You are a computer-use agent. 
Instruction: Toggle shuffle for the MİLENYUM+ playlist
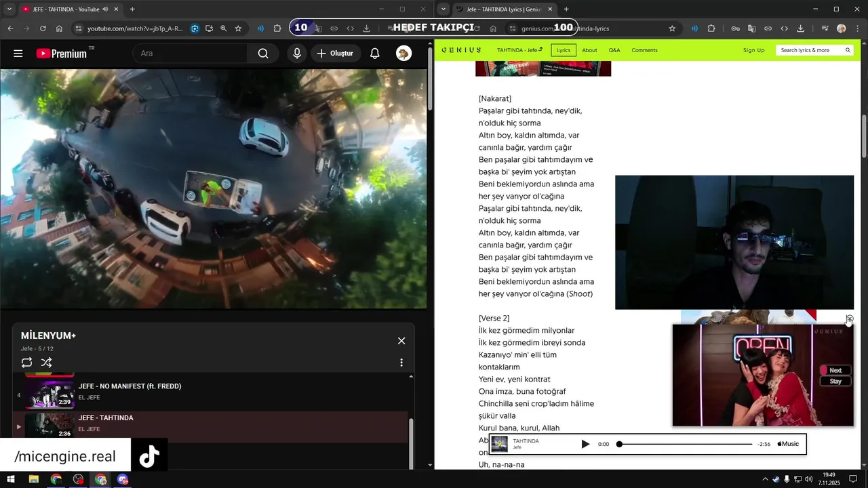(x=46, y=363)
